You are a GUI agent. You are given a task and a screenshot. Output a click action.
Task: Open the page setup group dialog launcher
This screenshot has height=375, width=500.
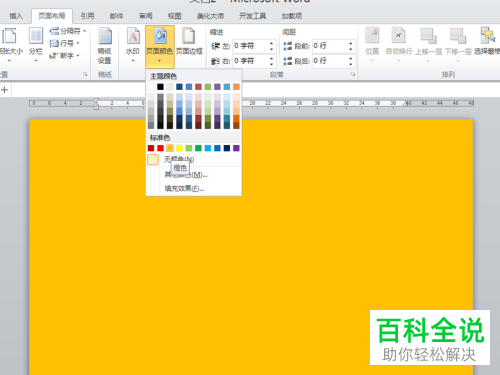[x=85, y=74]
